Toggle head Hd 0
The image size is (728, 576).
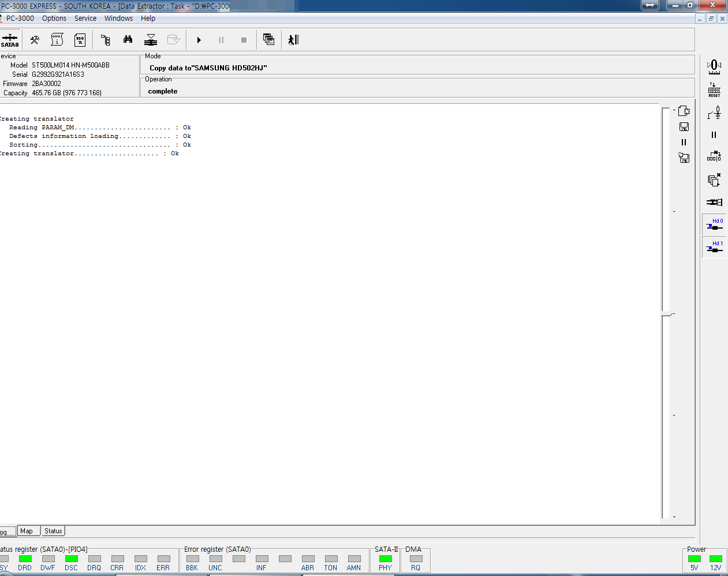714,225
